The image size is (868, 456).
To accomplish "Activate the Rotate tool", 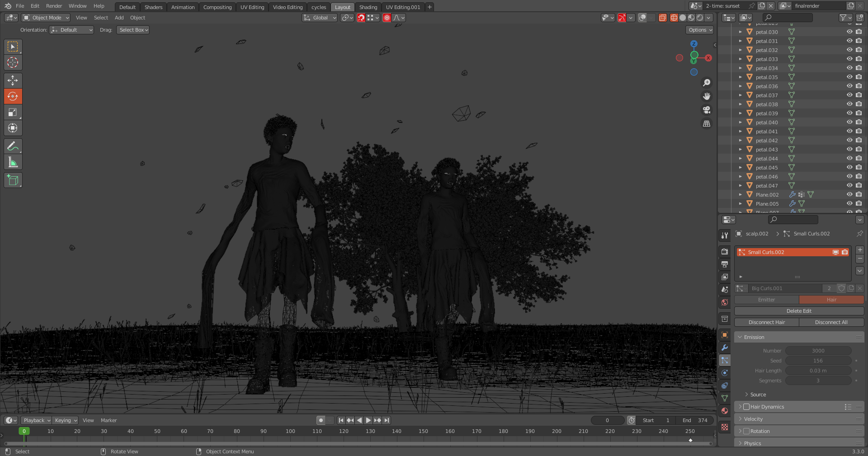I will point(13,96).
